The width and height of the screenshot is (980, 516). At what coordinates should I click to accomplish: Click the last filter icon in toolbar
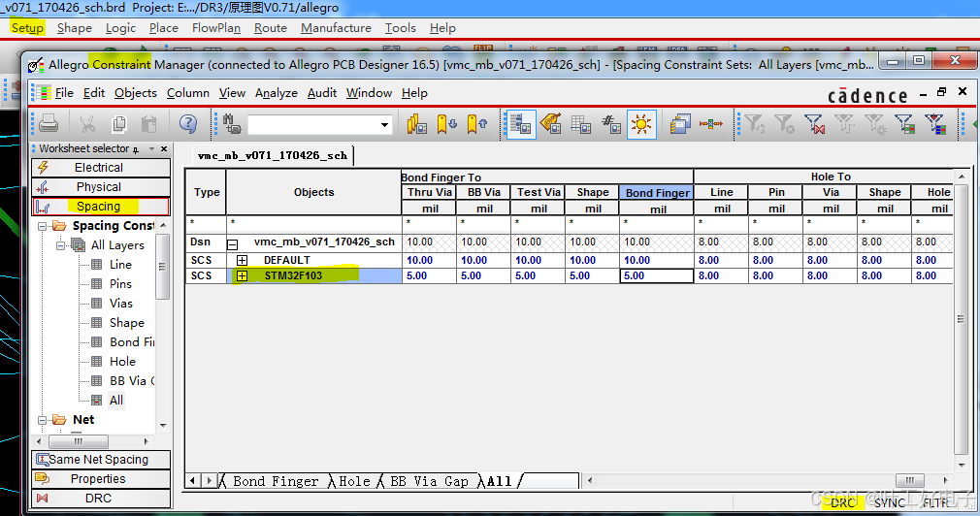[x=935, y=124]
